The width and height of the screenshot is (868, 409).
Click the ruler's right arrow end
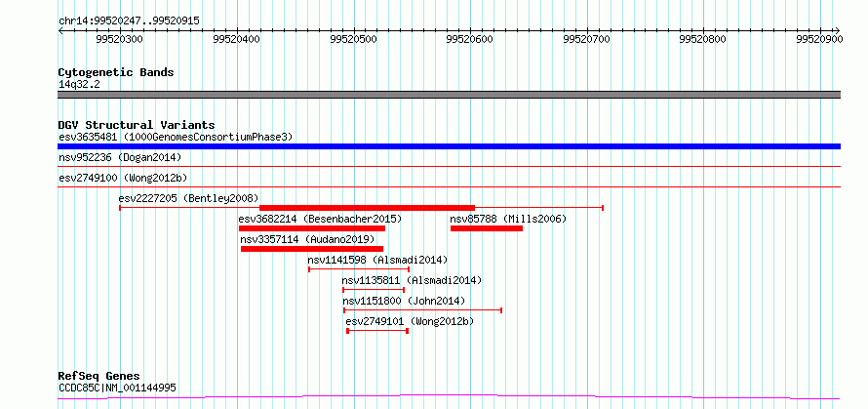(x=838, y=30)
